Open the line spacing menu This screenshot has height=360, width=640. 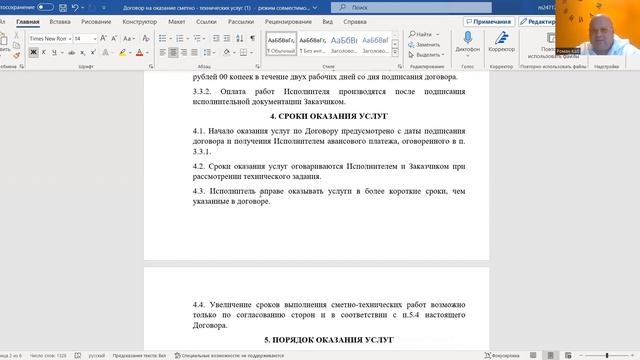coord(208,52)
